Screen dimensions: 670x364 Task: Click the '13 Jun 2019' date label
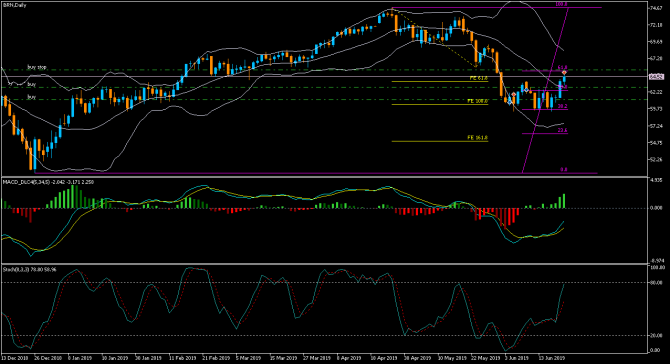551,358
